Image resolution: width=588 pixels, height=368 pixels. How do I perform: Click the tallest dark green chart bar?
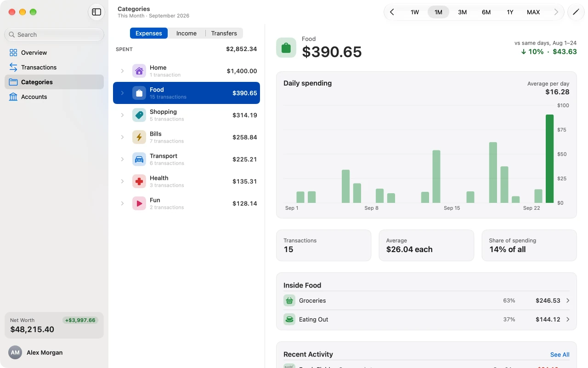click(x=549, y=159)
